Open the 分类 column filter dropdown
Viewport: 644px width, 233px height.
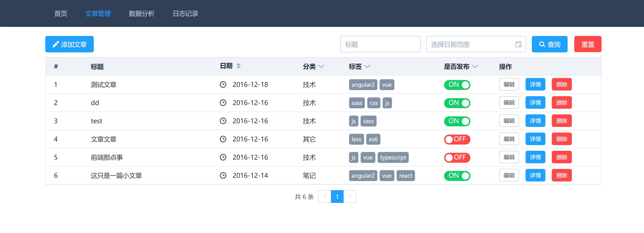coord(321,66)
